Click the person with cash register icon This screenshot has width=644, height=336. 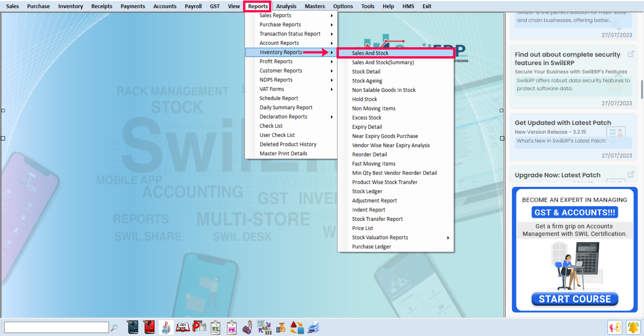point(248,327)
